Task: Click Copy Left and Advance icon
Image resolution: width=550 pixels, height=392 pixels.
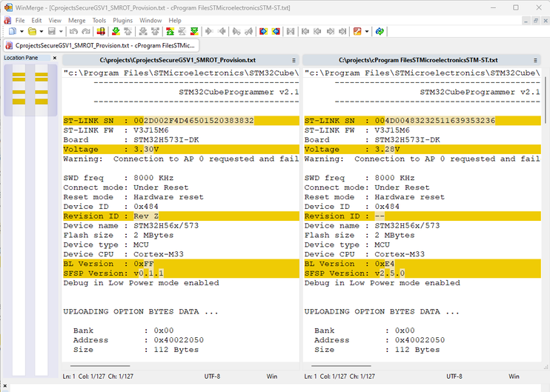Action: point(249,32)
